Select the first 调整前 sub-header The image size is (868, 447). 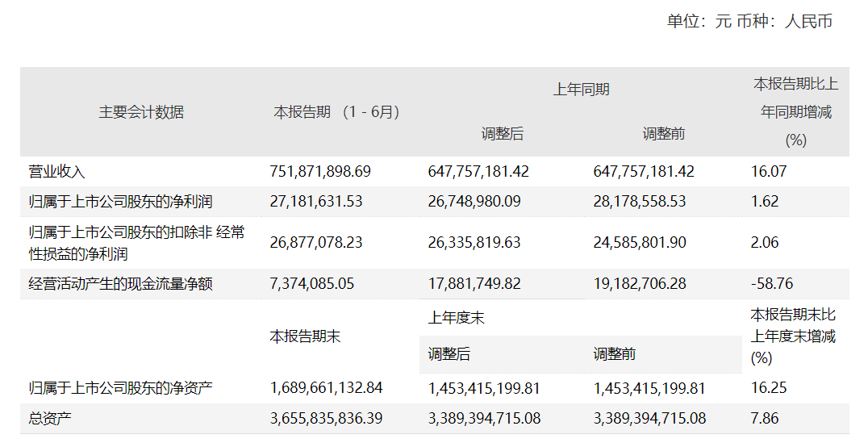click(x=663, y=134)
